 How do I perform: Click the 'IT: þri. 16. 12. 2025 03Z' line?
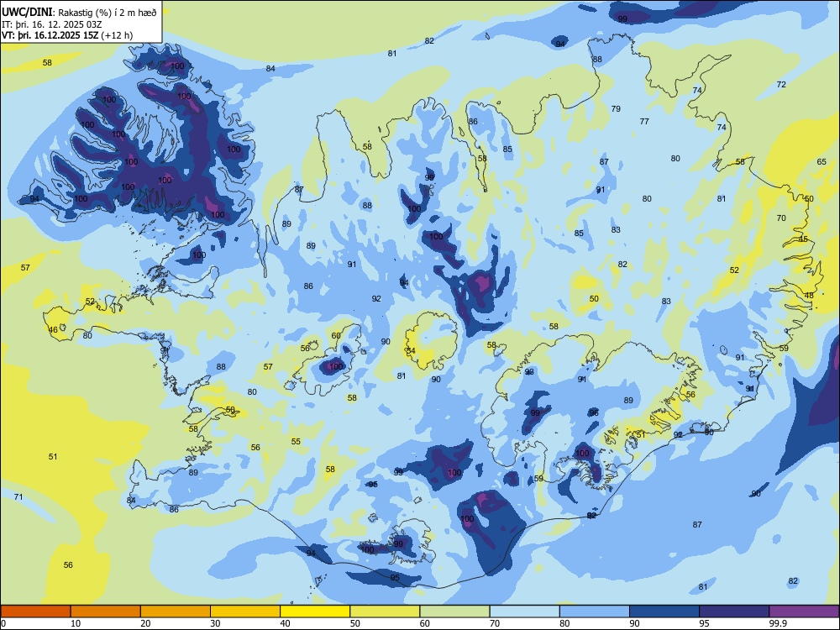[52, 24]
